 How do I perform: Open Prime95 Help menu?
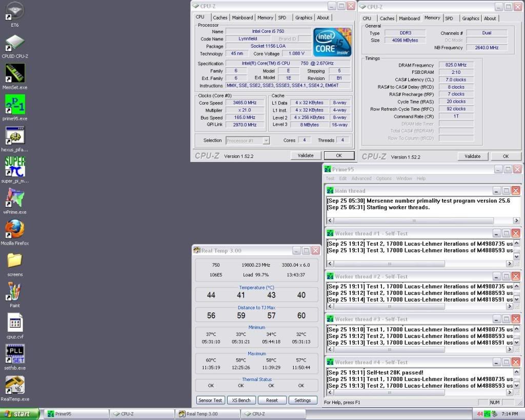pos(421,178)
